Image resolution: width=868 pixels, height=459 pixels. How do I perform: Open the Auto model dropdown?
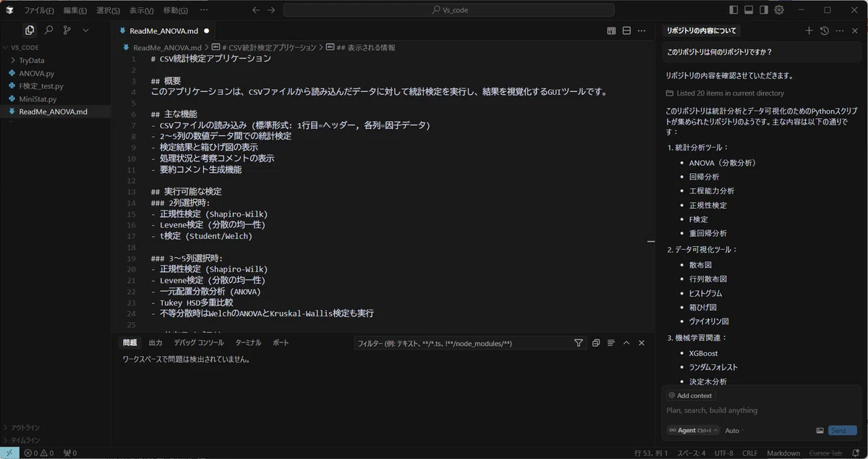click(735, 430)
